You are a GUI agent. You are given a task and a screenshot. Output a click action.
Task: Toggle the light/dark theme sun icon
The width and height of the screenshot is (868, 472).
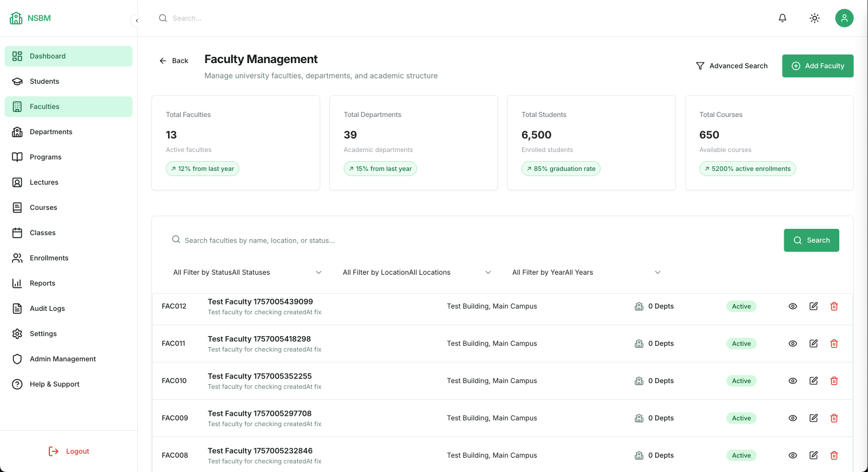(814, 18)
